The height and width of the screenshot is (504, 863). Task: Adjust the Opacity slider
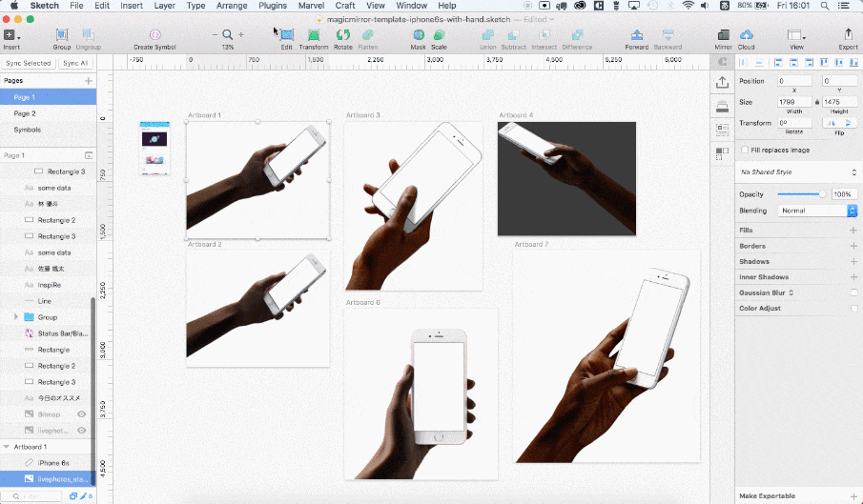click(801, 194)
